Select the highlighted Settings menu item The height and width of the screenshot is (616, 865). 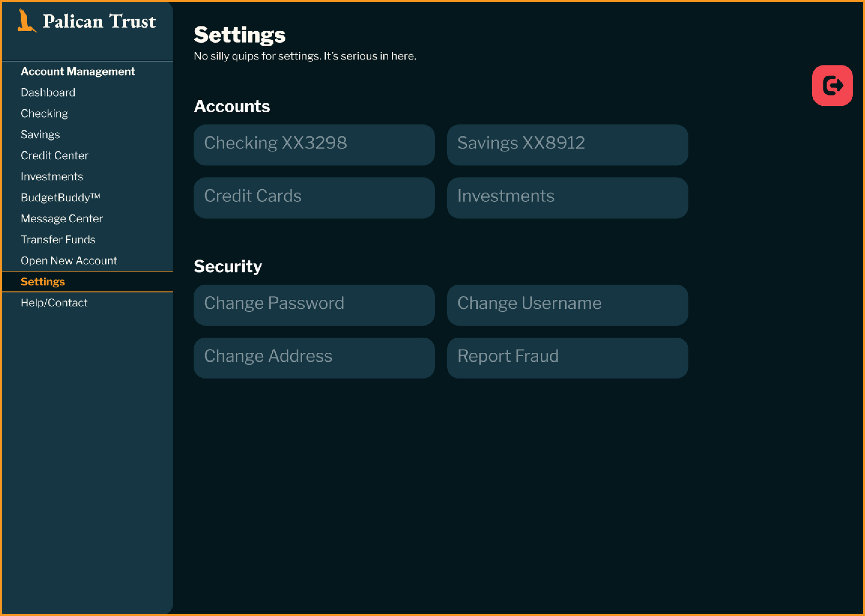pos(43,282)
